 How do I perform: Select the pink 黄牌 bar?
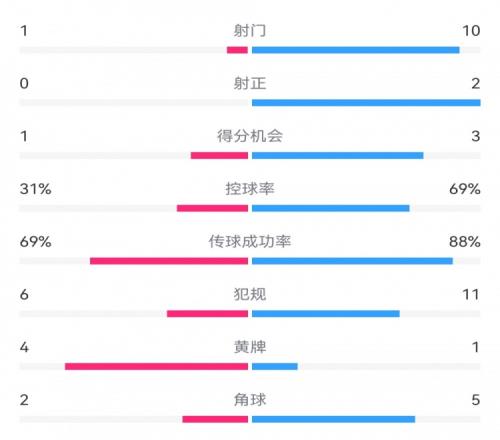click(156, 366)
